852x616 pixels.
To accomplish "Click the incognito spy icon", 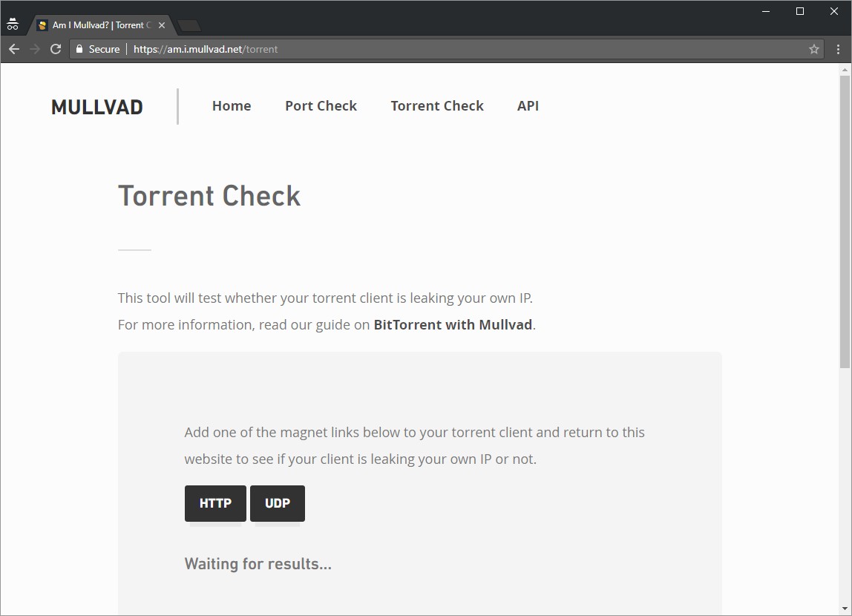I will pos(13,24).
